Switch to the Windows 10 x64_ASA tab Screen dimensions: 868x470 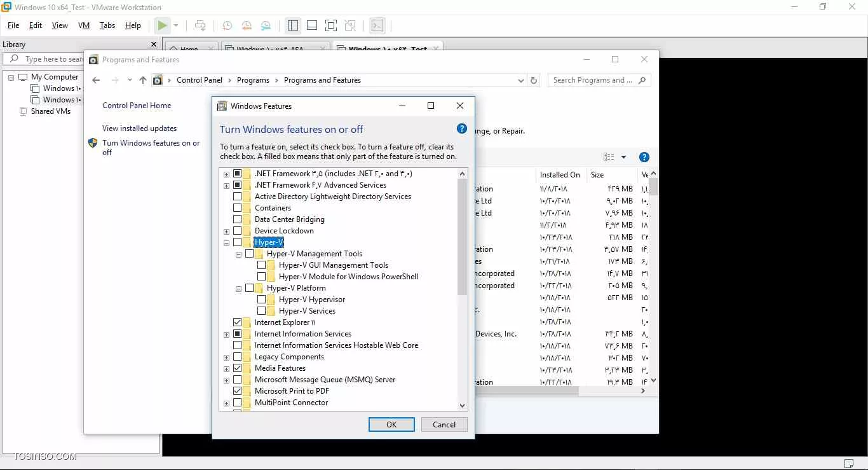point(276,48)
